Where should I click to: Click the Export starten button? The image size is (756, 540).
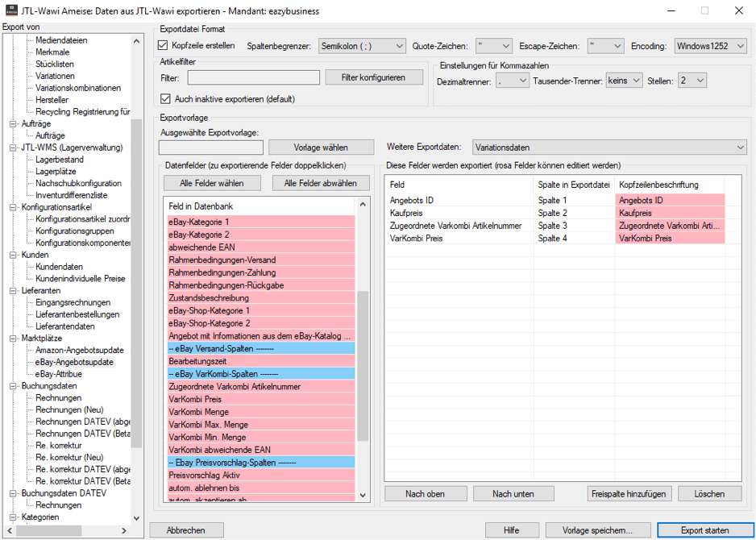tap(705, 530)
